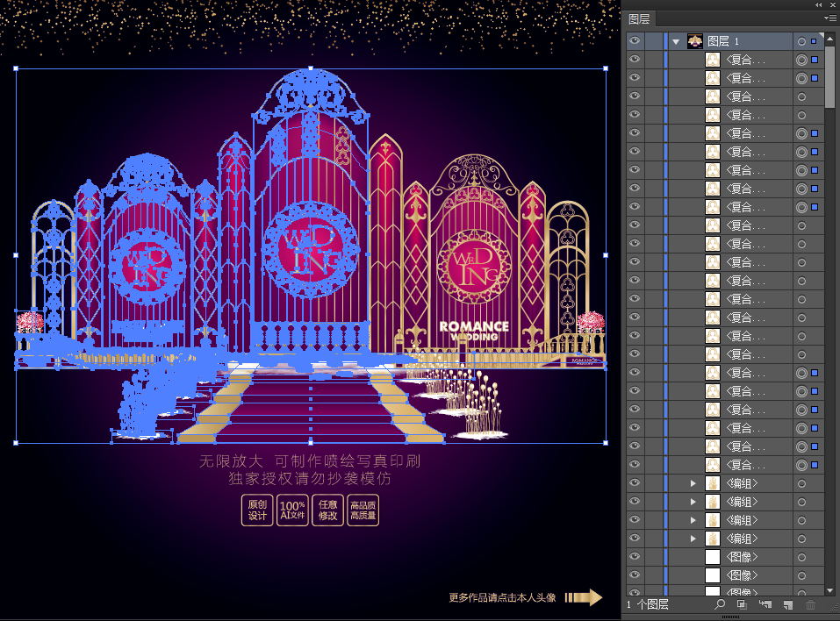Click the bottom-left bounding box handle
This screenshot has width=840, height=621.
16,443
